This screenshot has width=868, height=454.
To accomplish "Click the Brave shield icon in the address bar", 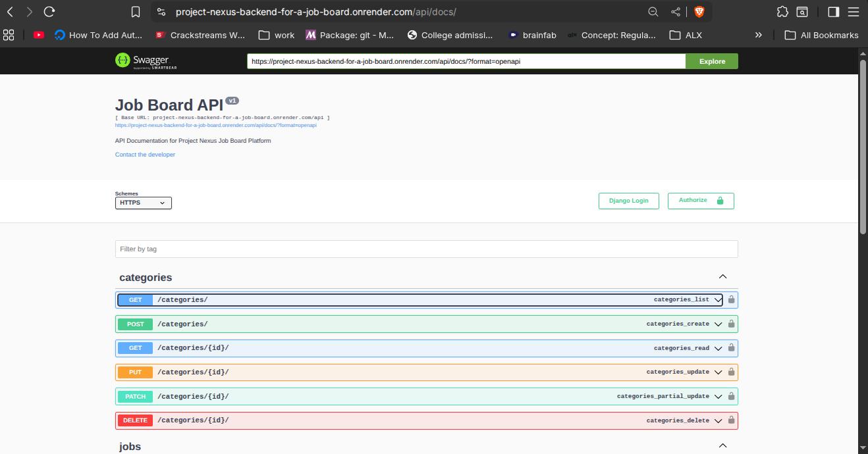I will tap(698, 11).
